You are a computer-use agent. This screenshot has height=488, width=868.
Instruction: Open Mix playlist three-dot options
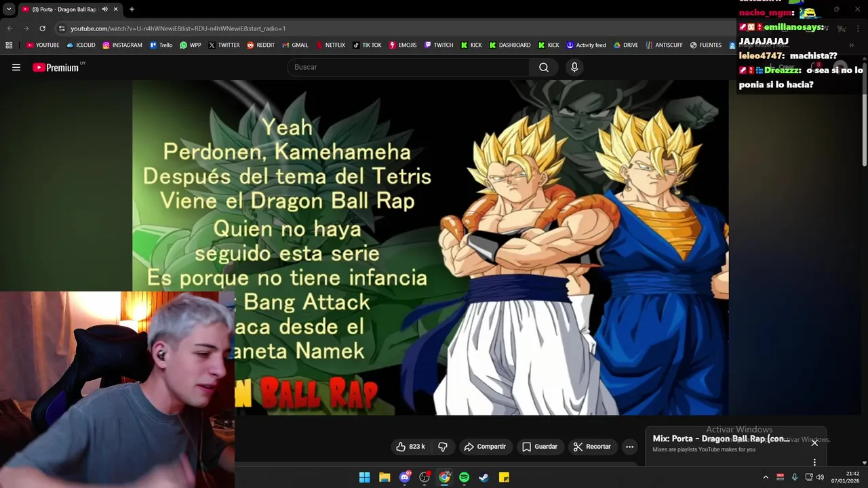click(x=814, y=462)
